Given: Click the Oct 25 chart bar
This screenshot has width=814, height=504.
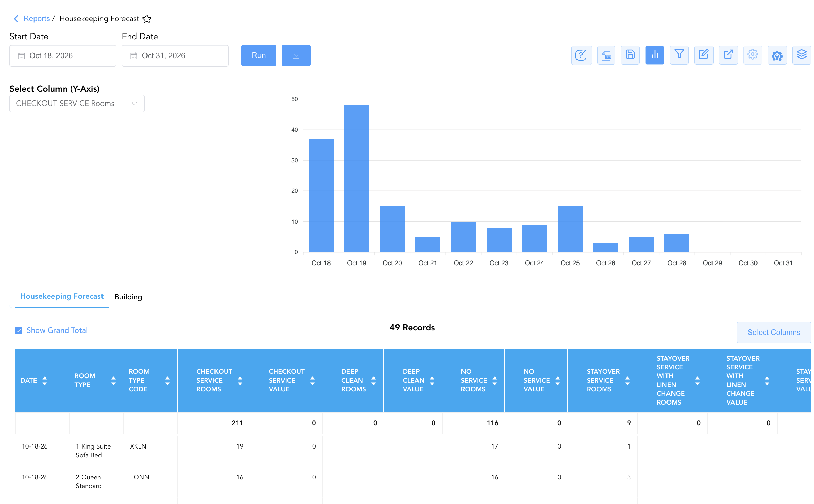Looking at the screenshot, I should (570, 229).
